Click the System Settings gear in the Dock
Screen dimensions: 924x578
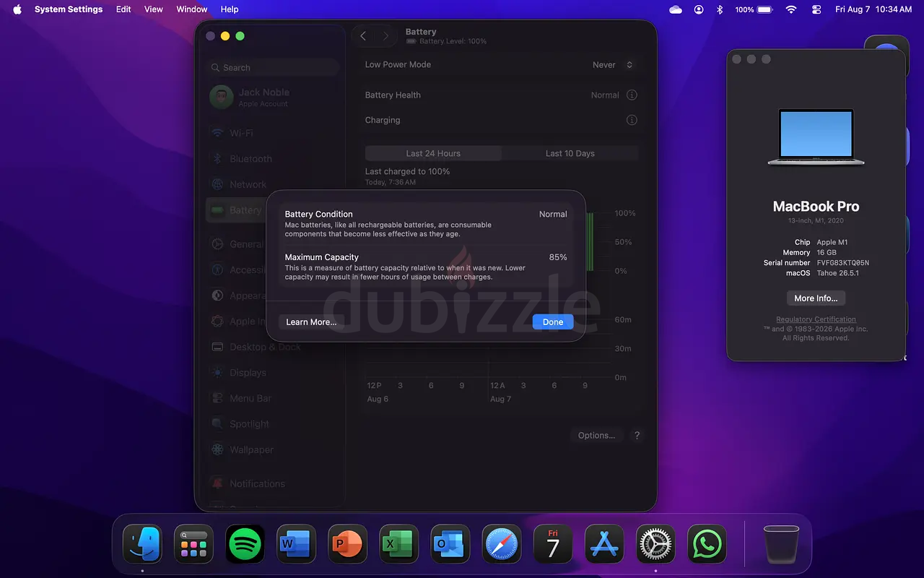point(655,544)
